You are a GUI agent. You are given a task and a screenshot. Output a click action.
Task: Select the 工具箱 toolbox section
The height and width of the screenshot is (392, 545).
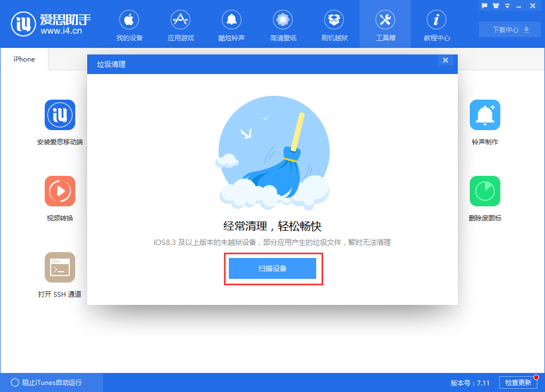tap(385, 24)
